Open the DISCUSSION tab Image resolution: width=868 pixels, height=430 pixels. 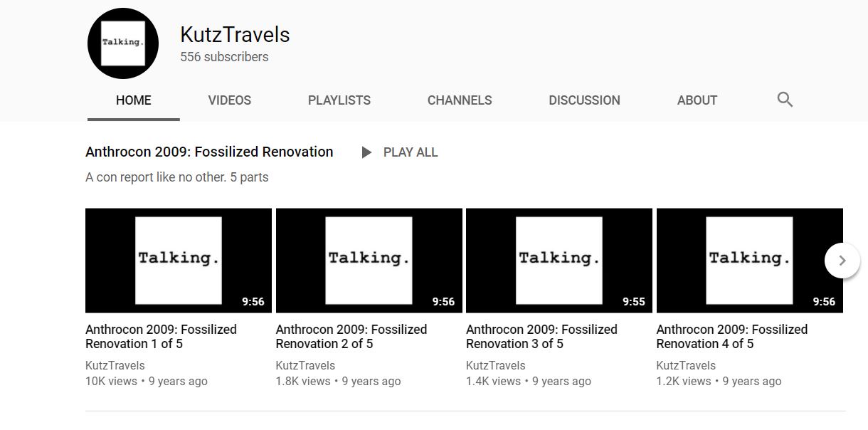584,100
